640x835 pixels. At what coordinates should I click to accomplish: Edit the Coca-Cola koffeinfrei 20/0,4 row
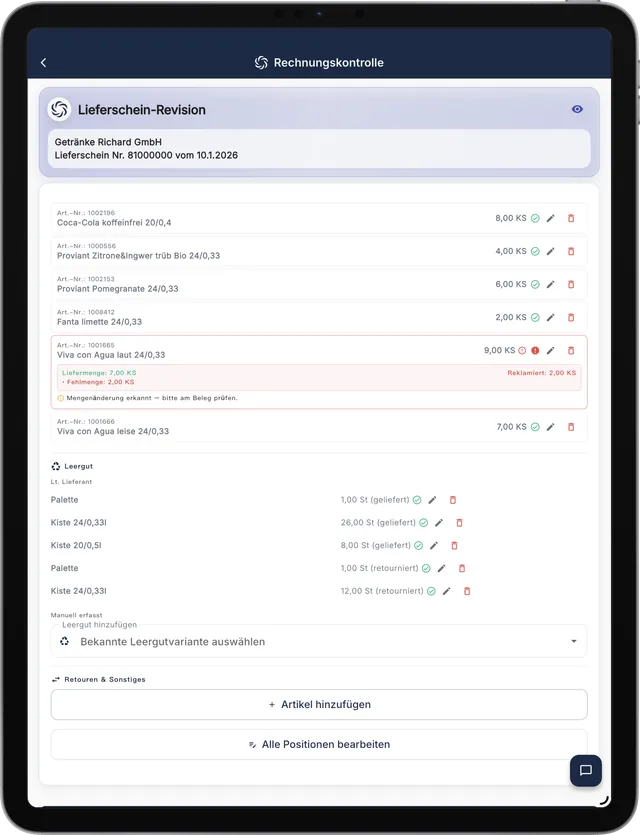click(x=551, y=218)
